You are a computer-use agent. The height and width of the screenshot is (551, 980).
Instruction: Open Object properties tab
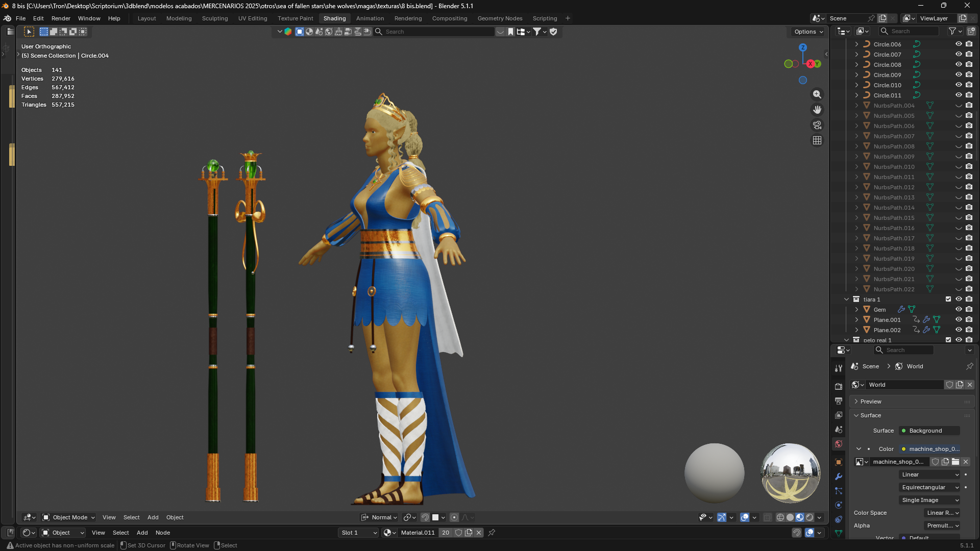coord(839,462)
